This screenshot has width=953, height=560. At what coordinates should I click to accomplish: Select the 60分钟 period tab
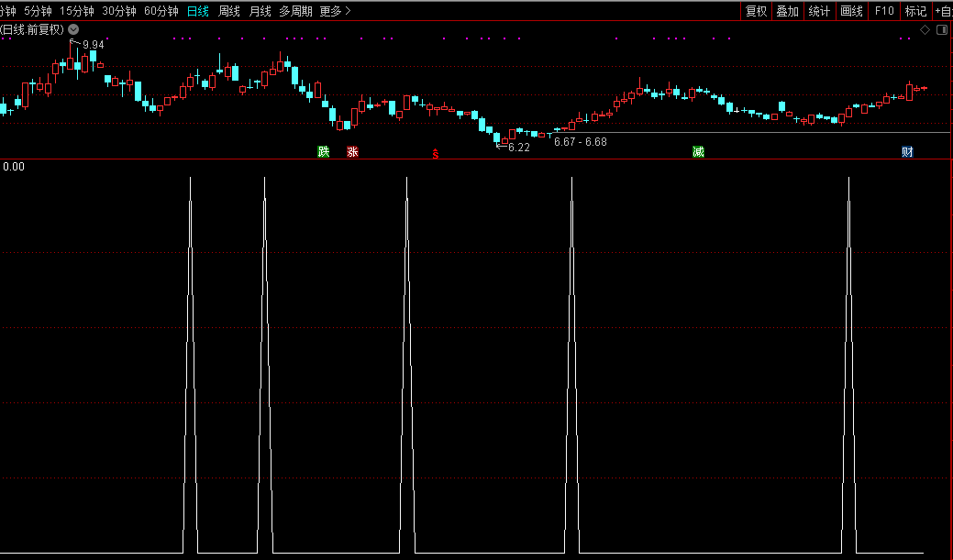(x=161, y=11)
